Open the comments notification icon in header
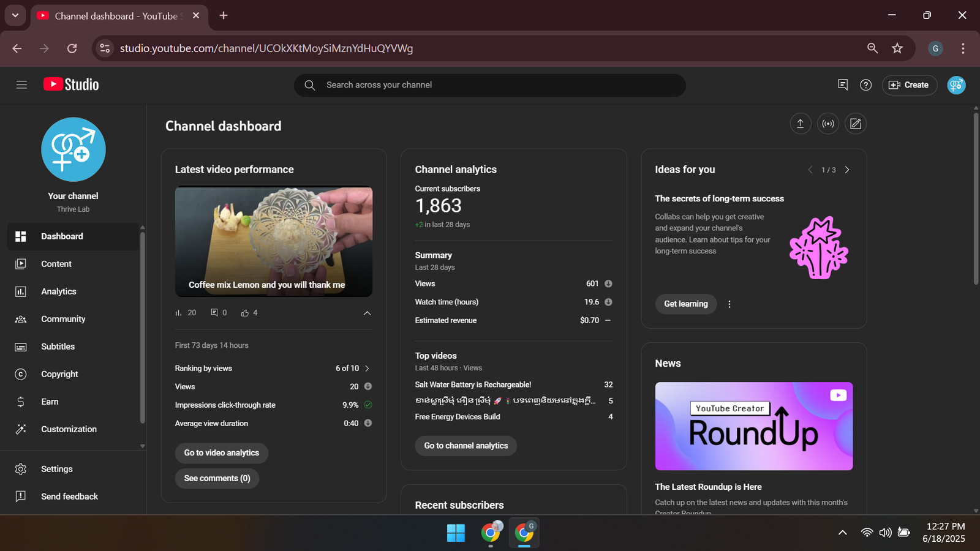Image resolution: width=980 pixels, height=551 pixels. (843, 84)
